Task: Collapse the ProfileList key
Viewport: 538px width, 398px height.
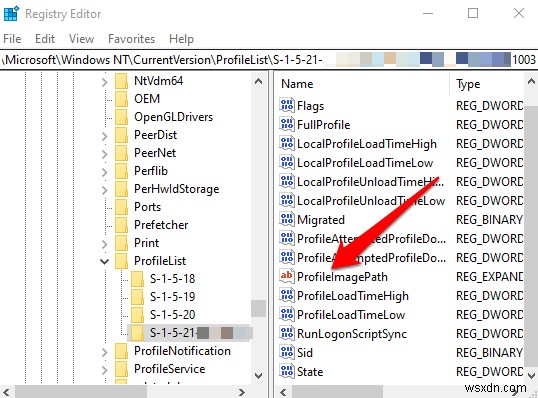Action: (x=104, y=261)
